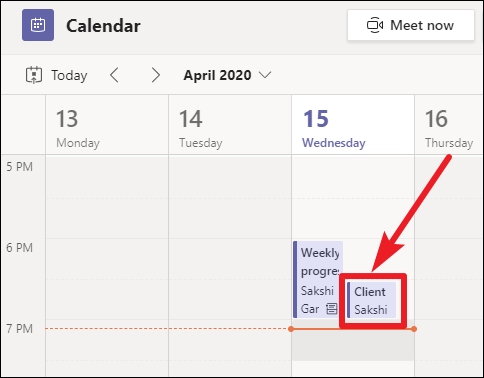Click the Monday 5 PM time slot

pyautogui.click(x=107, y=177)
